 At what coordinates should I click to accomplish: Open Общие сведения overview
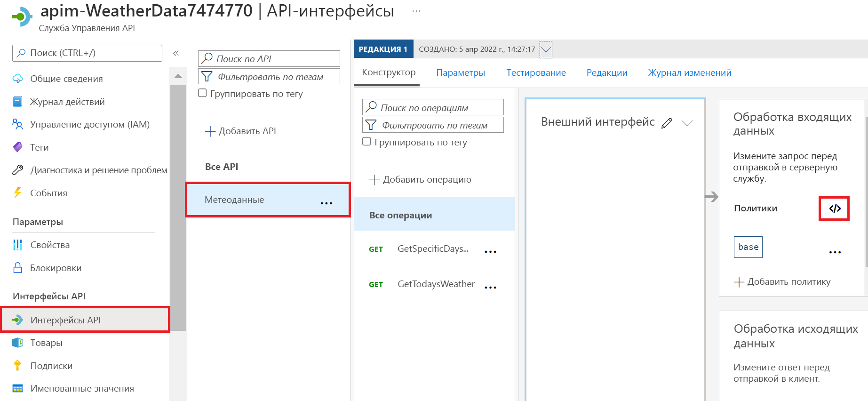tap(66, 79)
